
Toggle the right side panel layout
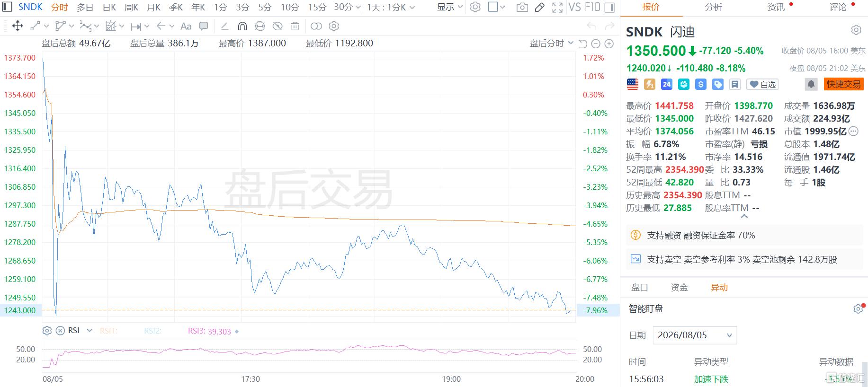[610, 7]
